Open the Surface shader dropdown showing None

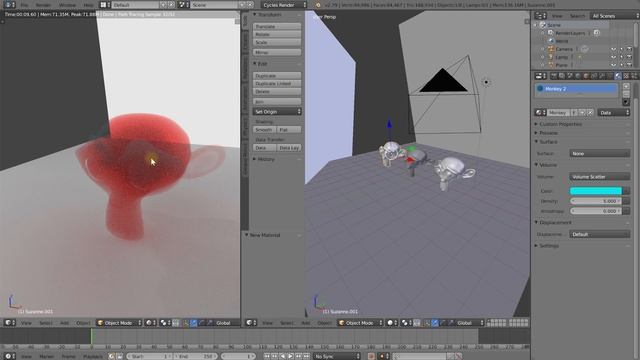point(600,153)
